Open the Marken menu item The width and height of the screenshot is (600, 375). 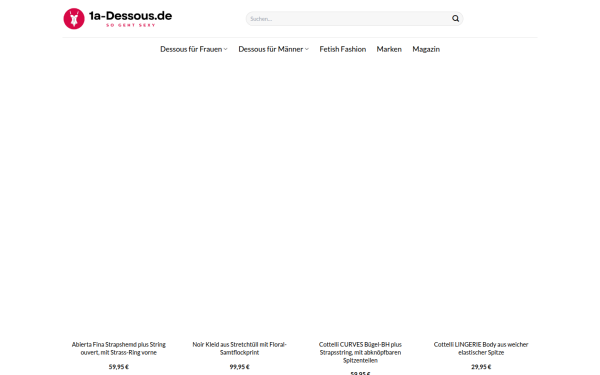[389, 49]
